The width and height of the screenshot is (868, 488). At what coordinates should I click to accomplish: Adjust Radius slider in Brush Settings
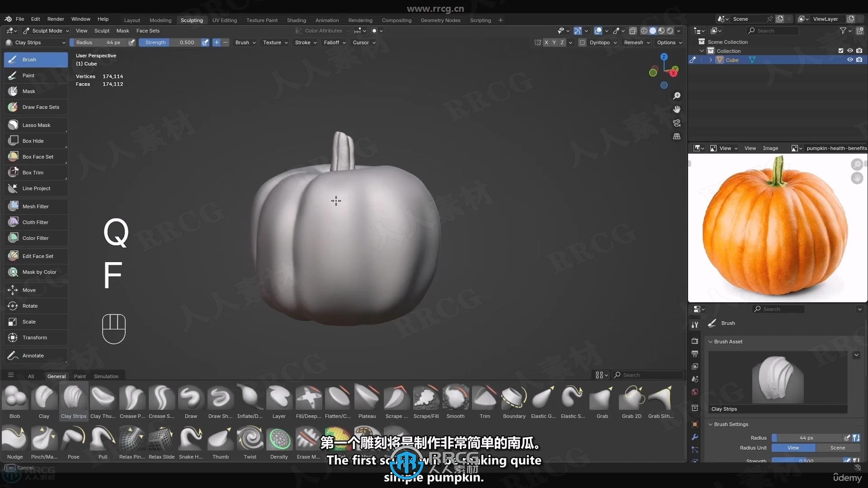coord(807,438)
